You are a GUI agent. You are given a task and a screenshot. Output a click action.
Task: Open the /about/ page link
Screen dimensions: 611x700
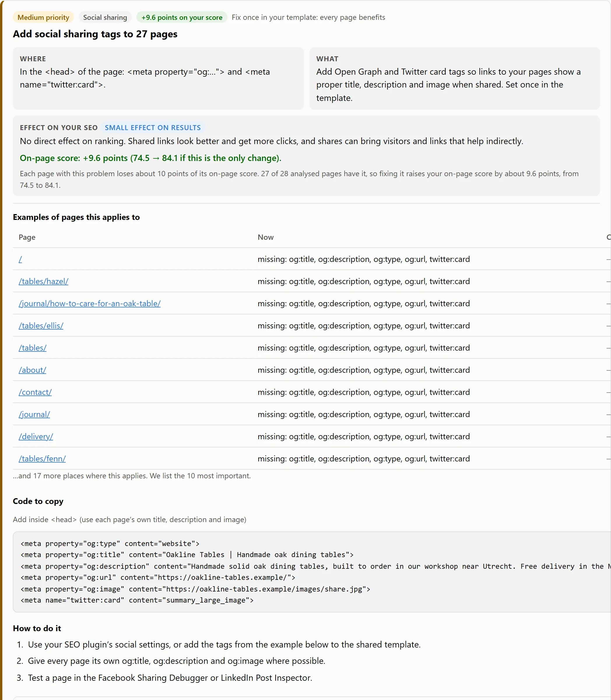pos(32,370)
